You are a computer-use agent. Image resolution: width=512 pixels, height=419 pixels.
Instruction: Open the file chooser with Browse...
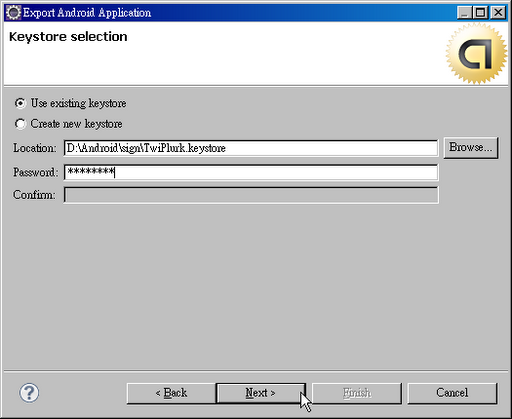tap(470, 148)
